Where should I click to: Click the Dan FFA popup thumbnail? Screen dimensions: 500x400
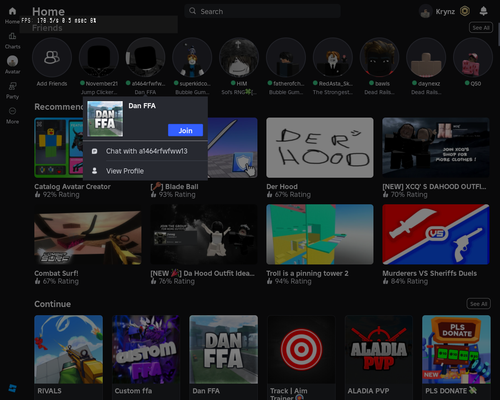pos(105,119)
